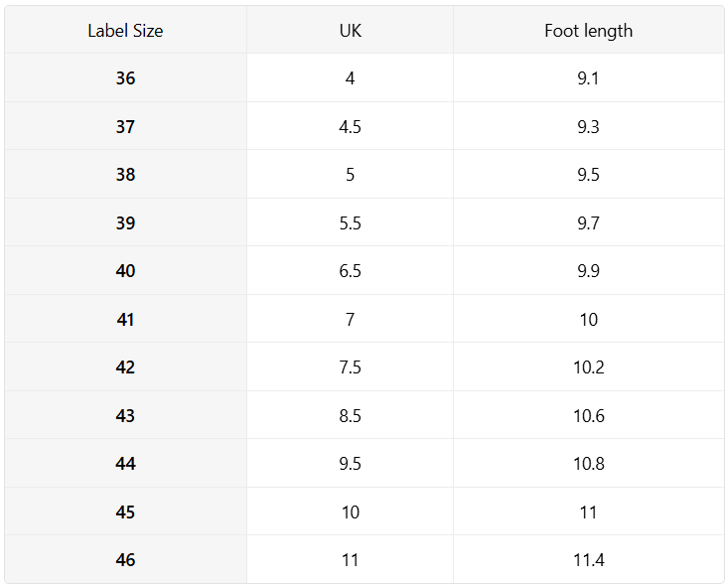Click the UK column header
Image resolution: width=728 pixels, height=584 pixels.
pos(350,31)
